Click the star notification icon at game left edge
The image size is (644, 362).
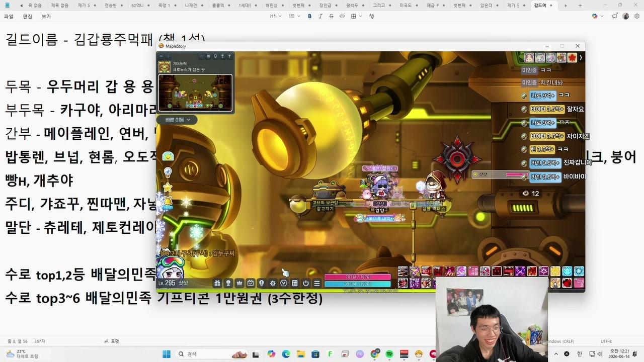point(168,187)
